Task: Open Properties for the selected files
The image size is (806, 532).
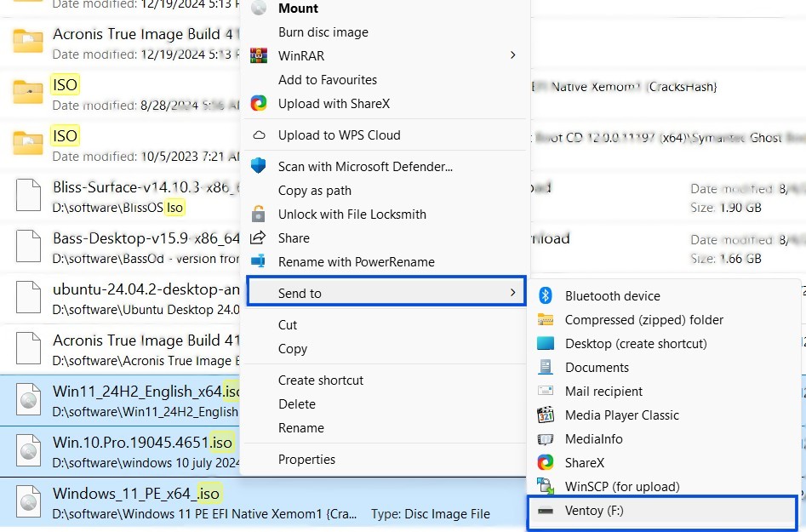Action: coord(306,459)
